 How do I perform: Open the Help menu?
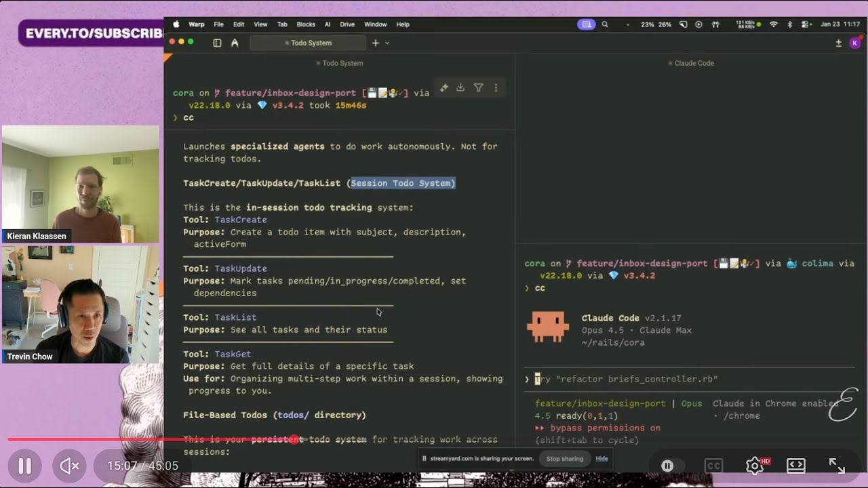(403, 24)
